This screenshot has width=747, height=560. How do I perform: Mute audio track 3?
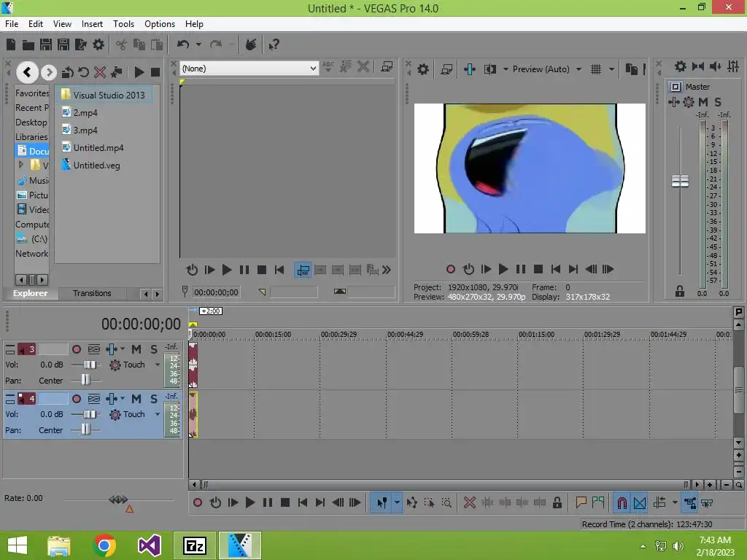pyautogui.click(x=136, y=349)
